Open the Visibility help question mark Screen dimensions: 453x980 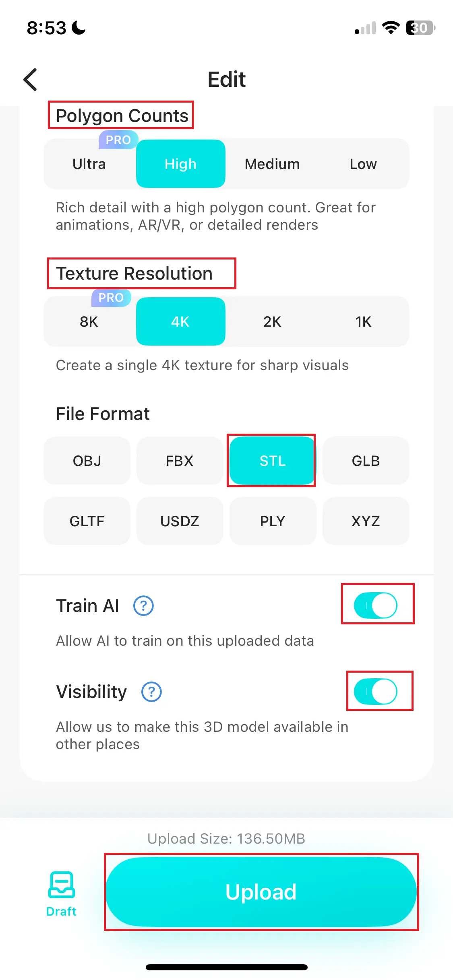click(x=151, y=692)
